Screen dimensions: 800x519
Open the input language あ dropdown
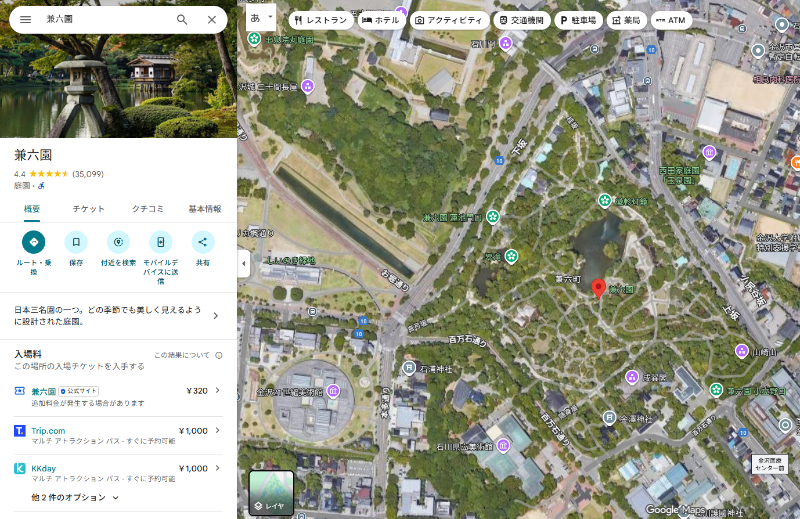tap(260, 18)
